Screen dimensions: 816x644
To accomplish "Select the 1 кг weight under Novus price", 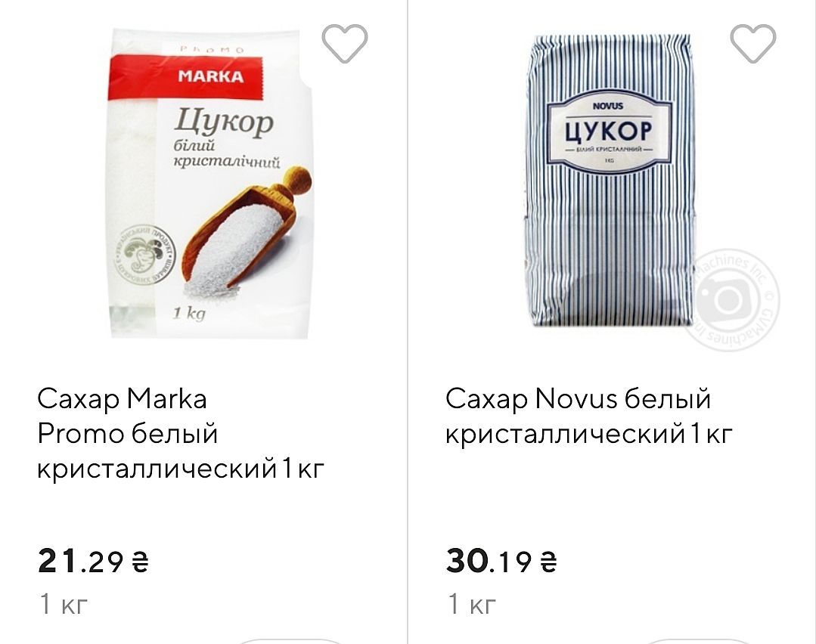I will tap(472, 605).
